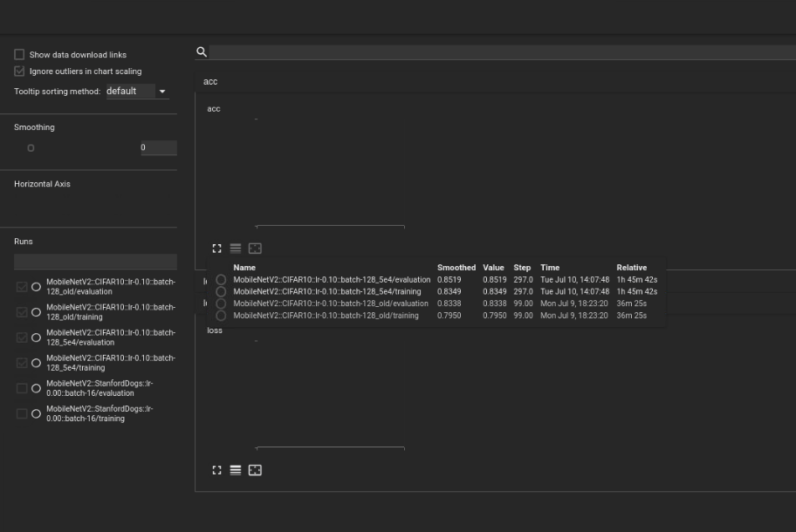The image size is (796, 532).
Task: Toggle y-axis log scale on acc chart
Action: point(236,249)
